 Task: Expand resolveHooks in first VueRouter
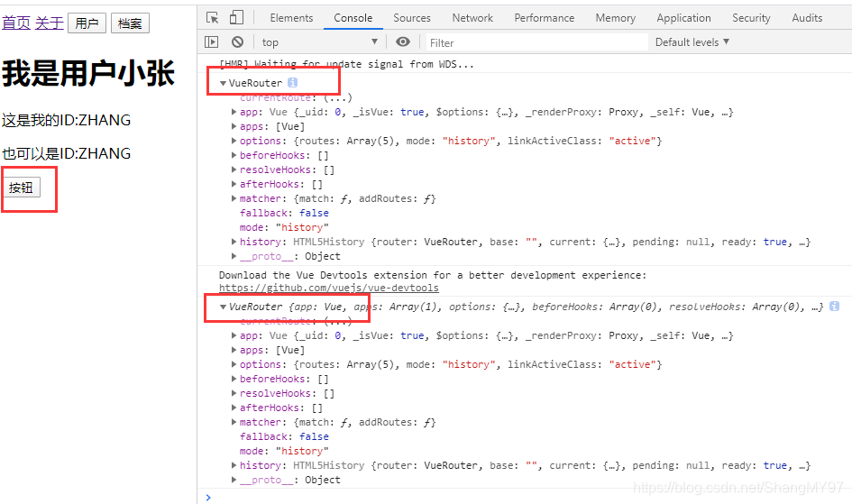coord(234,170)
